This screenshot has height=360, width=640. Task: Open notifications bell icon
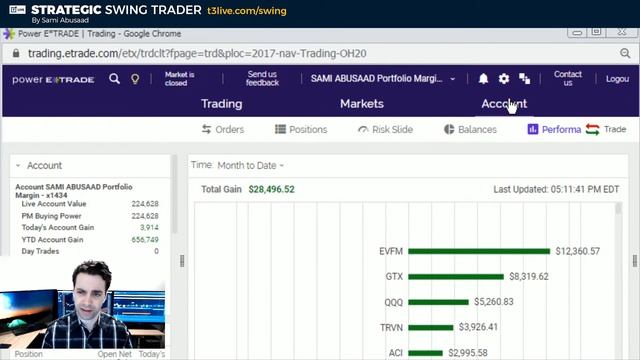[x=483, y=78]
